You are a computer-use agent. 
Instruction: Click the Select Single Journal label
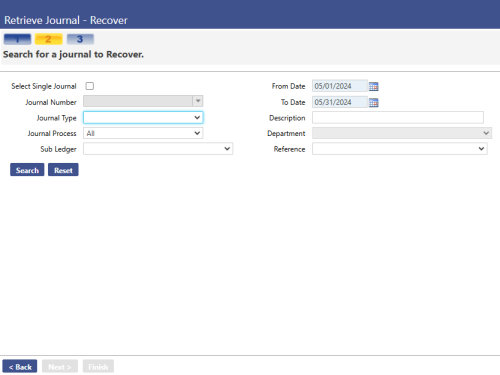click(44, 86)
